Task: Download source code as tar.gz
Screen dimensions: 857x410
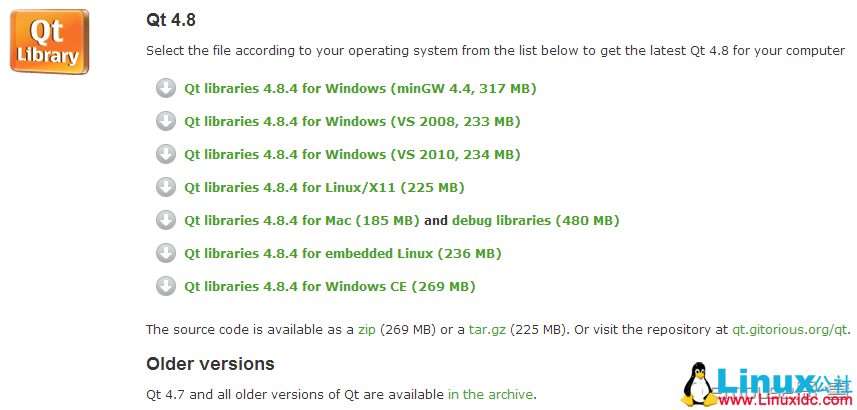Action: (x=488, y=330)
